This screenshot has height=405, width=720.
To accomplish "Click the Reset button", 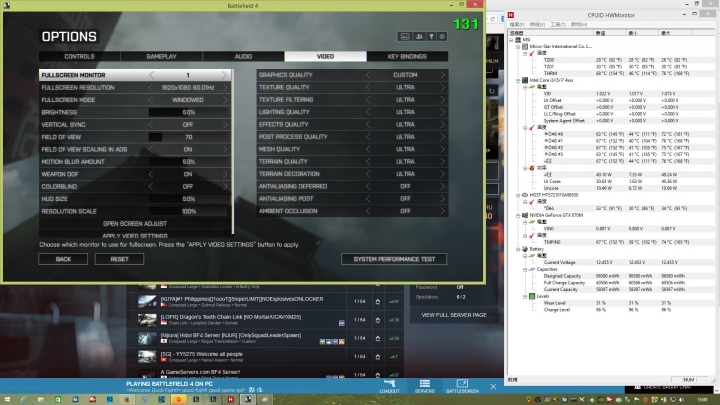I will (x=119, y=259).
